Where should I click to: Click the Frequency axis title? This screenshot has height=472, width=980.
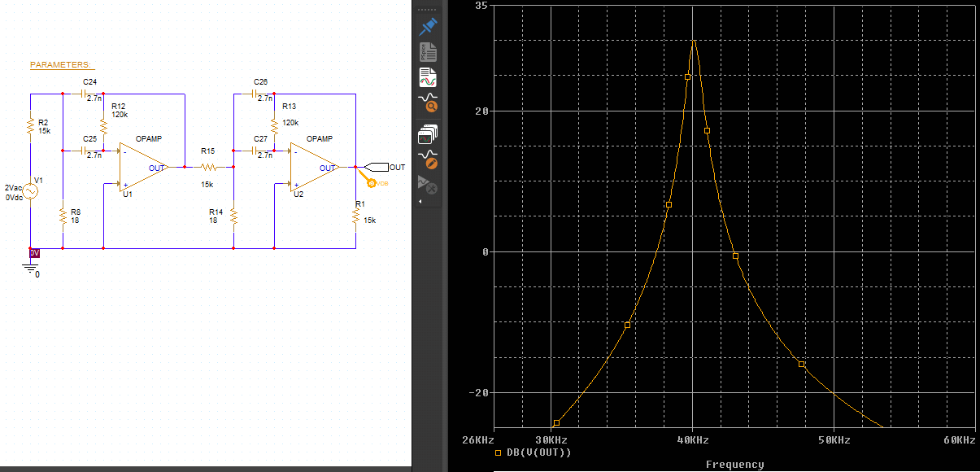(734, 465)
